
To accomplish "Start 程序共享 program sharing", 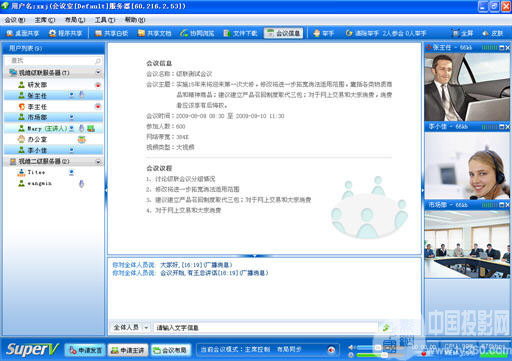I will click(x=65, y=33).
